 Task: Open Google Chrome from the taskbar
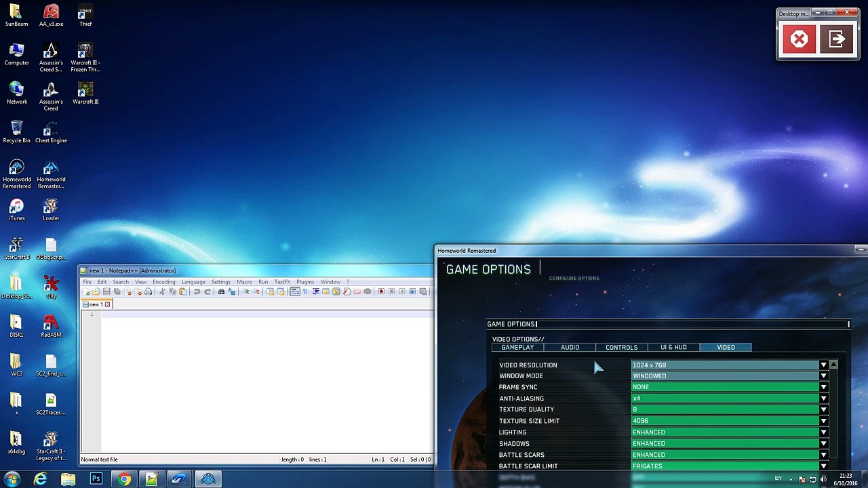pos(123,479)
